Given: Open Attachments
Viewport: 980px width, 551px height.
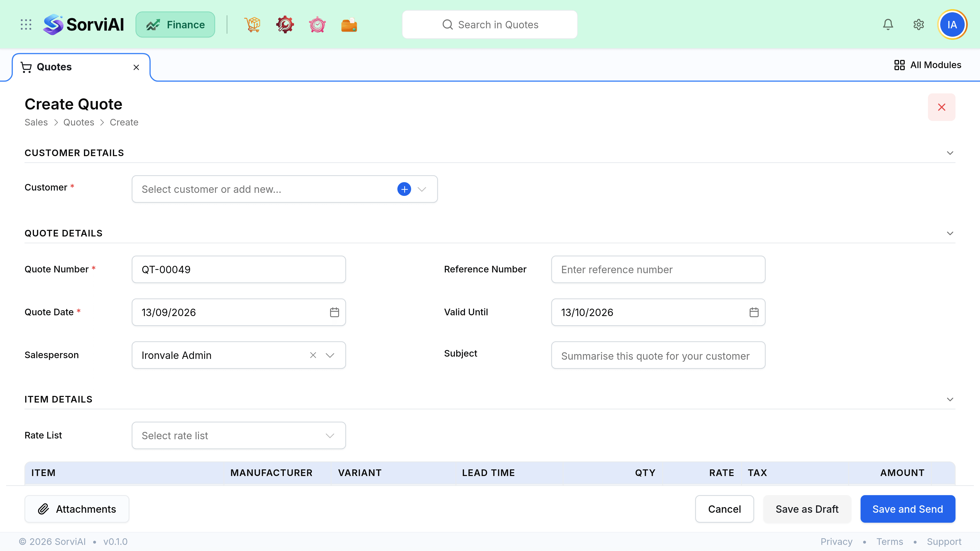Looking at the screenshot, I should click(77, 509).
